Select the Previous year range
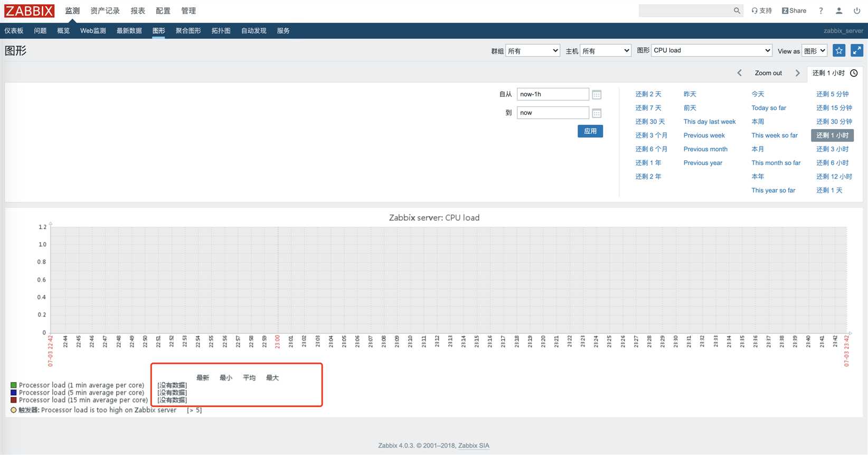868x455 pixels. [703, 163]
